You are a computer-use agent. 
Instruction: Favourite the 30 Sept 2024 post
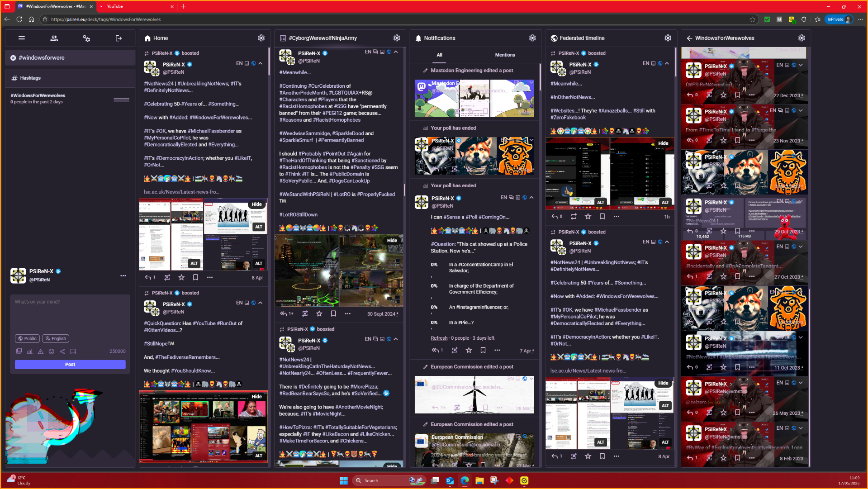[319, 313]
